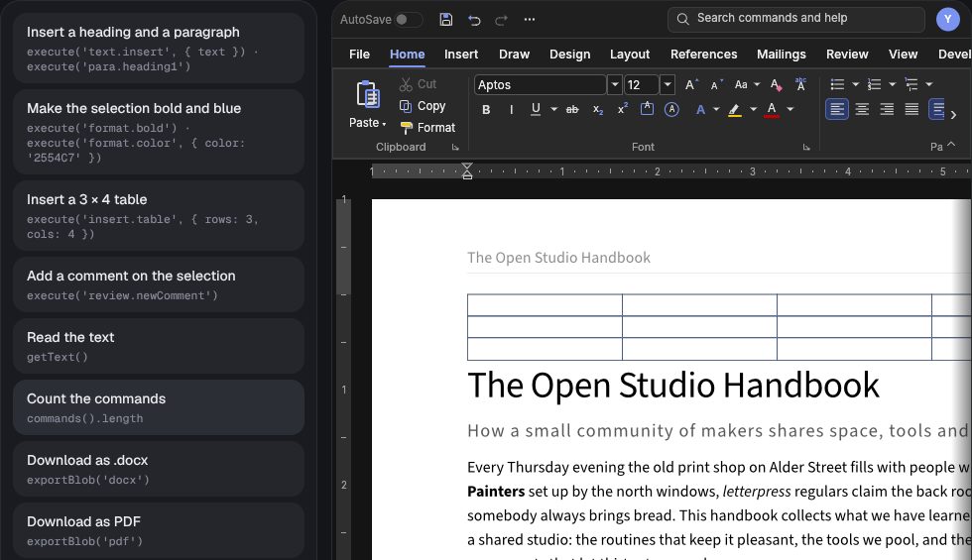This screenshot has width=972, height=560.
Task: Click the Character Border icon
Action: coord(647,109)
